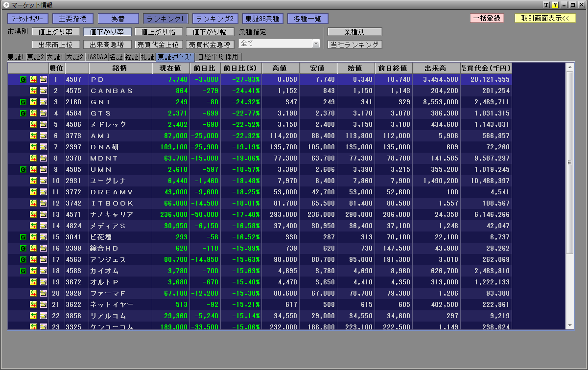The height and width of the screenshot is (370, 588).
Task: Open the ランキング2 view
Action: [x=215, y=19]
